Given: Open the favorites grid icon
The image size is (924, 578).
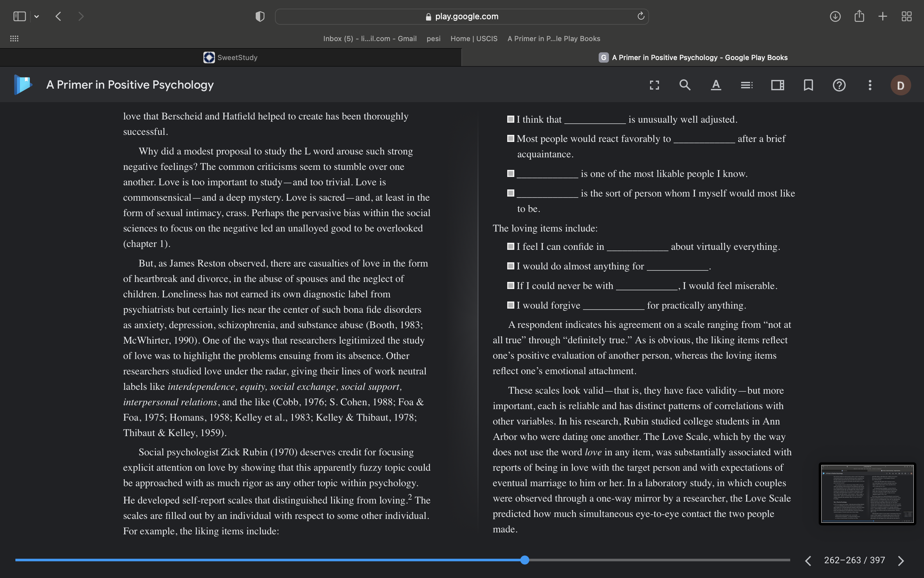Looking at the screenshot, I should click(x=14, y=39).
